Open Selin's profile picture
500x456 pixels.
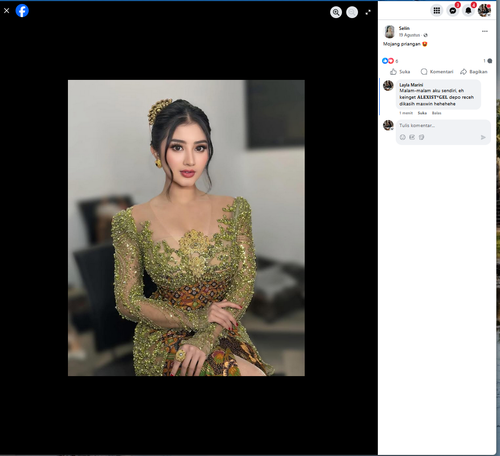[389, 32]
